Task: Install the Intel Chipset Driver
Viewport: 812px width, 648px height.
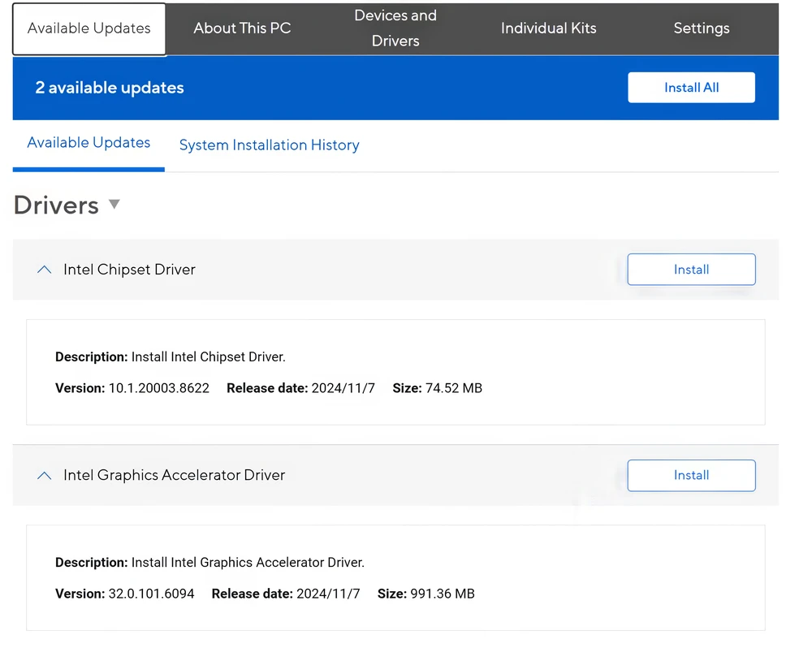Action: (691, 270)
